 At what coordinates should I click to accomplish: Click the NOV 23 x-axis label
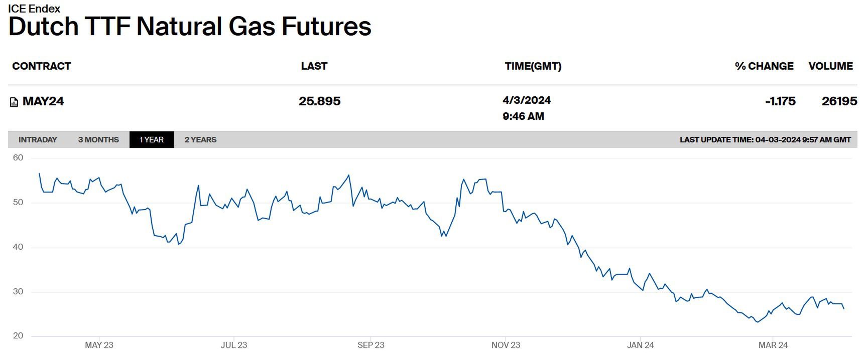506,345
